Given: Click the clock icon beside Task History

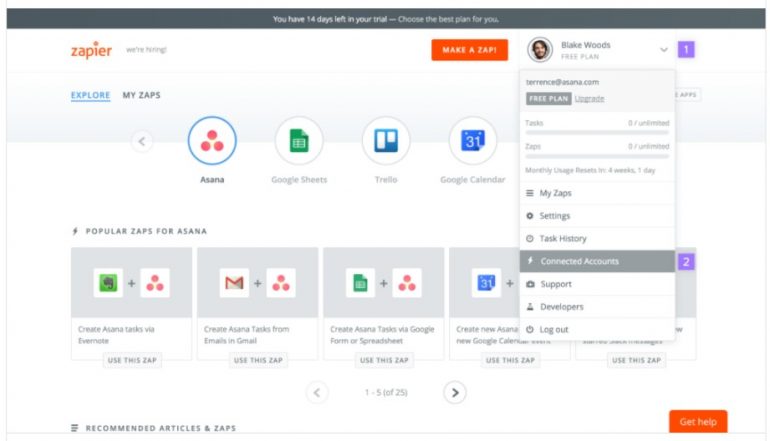Looking at the screenshot, I should click(530, 239).
